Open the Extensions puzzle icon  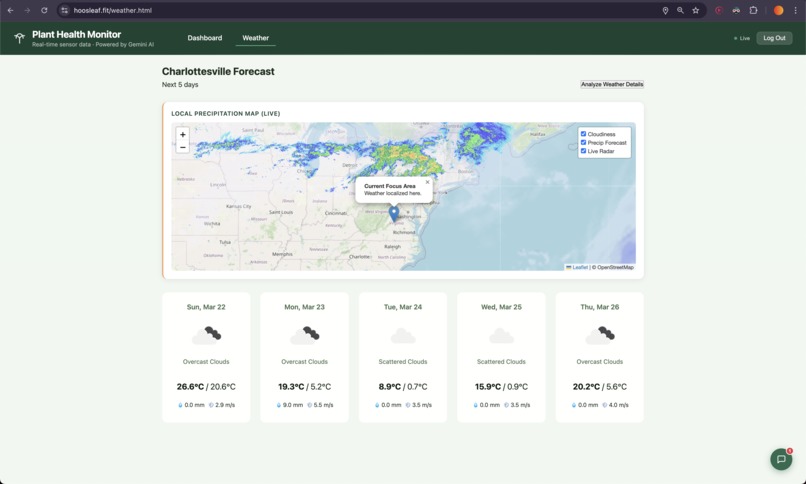tap(753, 10)
